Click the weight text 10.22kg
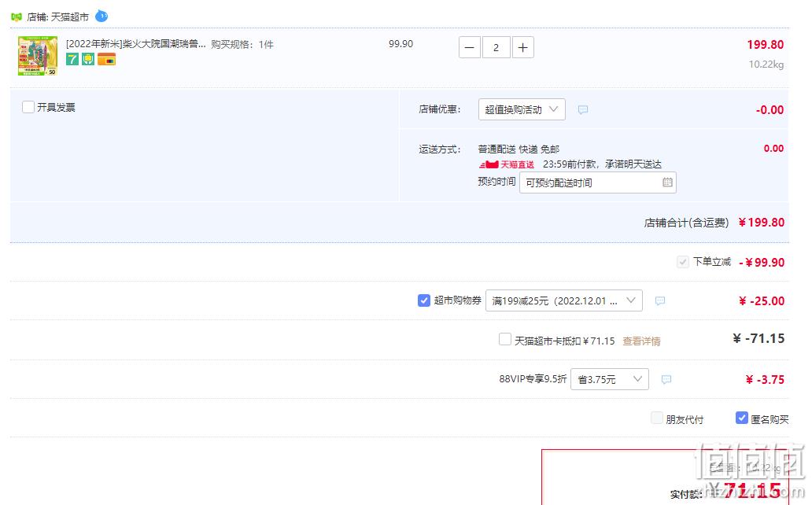Image resolution: width=812 pixels, height=505 pixels. [x=766, y=65]
